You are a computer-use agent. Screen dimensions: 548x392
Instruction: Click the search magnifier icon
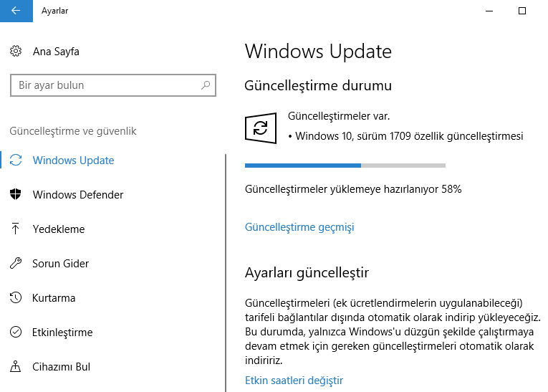coord(206,85)
